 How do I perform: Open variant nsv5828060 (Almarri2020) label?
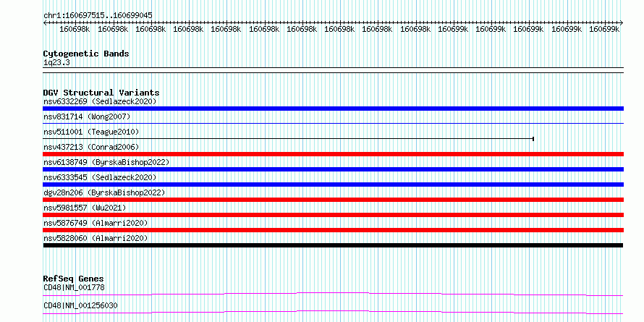coord(96,238)
